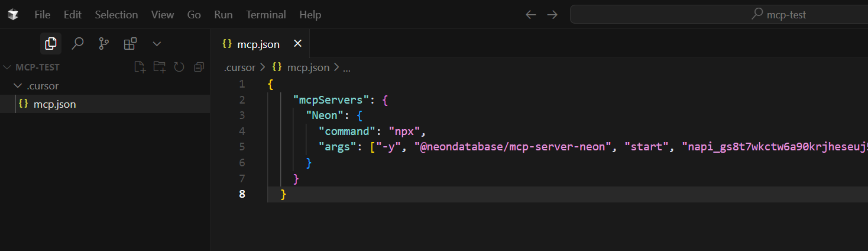Screen dimensions: 868x251
Task: Open the View menu
Action: pyautogui.click(x=163, y=15)
